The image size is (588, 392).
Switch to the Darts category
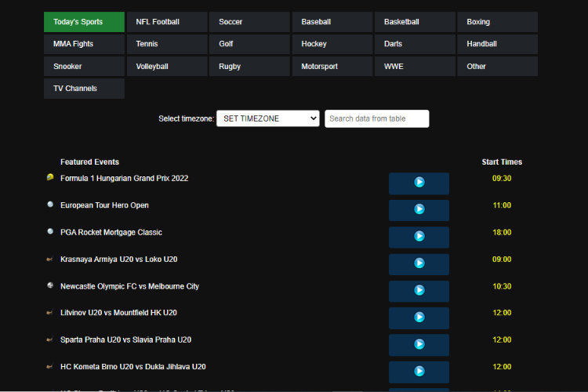(x=415, y=44)
